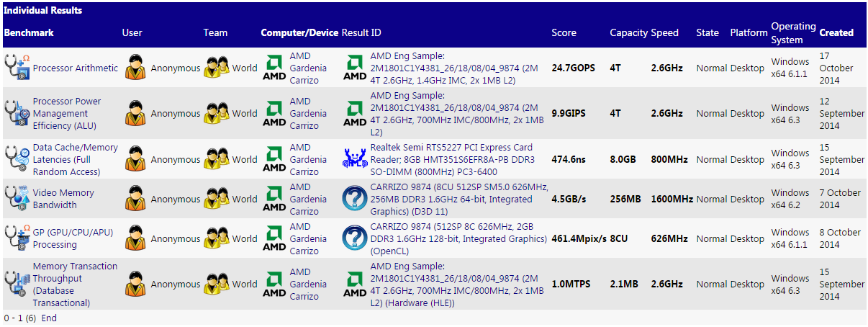Click the GP (GPU/CPU/APU) Processing benchmark icon
The image size is (868, 327).
17,238
